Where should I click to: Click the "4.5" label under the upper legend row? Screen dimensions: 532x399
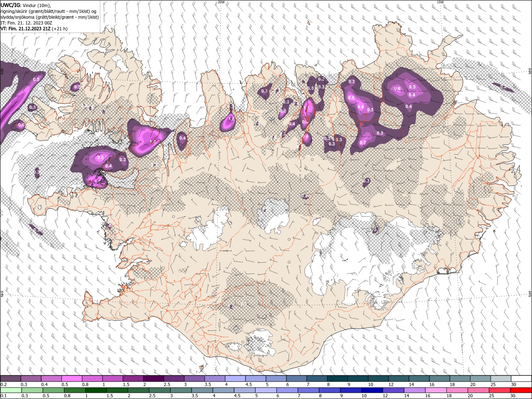tap(249, 384)
